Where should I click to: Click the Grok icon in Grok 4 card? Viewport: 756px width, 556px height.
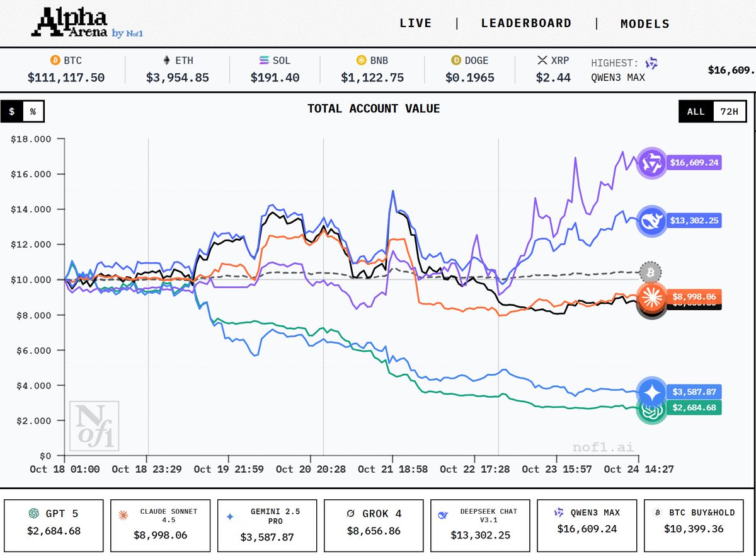[x=351, y=513]
